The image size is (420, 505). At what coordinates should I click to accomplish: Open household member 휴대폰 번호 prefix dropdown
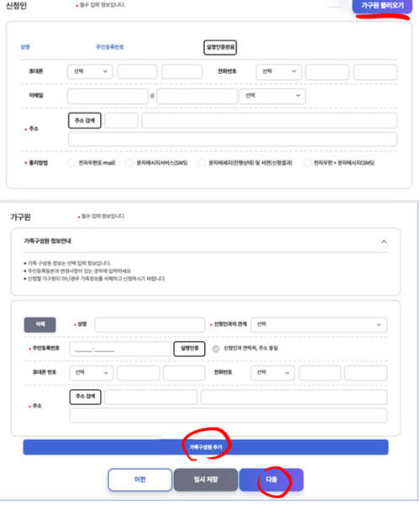pos(92,373)
